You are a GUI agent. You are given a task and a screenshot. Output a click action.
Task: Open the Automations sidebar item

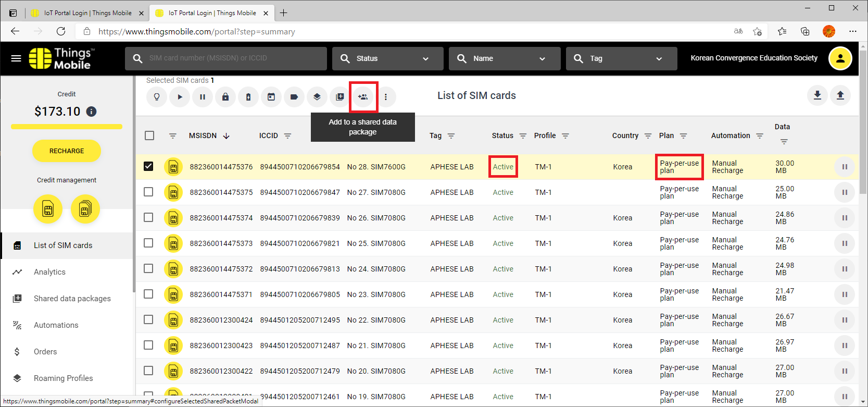click(x=67, y=325)
